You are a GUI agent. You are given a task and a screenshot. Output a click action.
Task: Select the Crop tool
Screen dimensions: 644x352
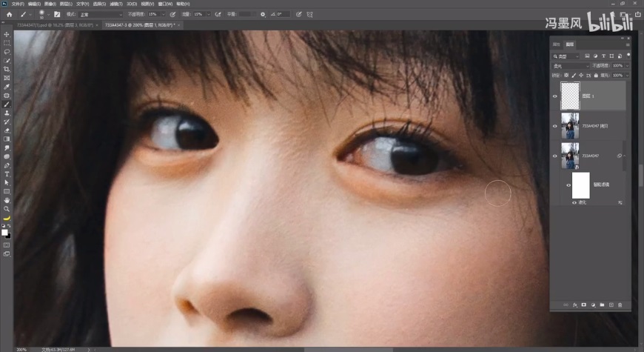(7, 69)
